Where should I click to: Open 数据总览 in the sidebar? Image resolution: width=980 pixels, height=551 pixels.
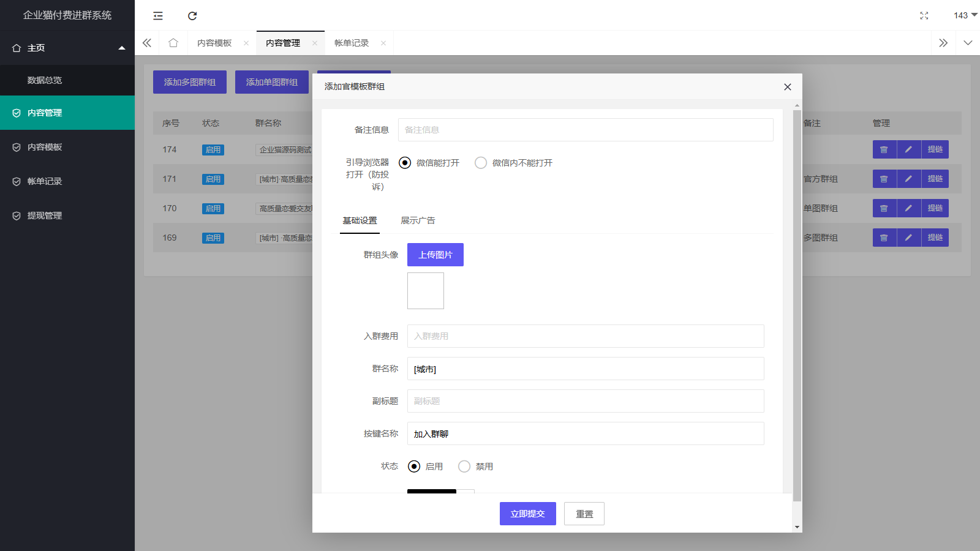(43, 80)
